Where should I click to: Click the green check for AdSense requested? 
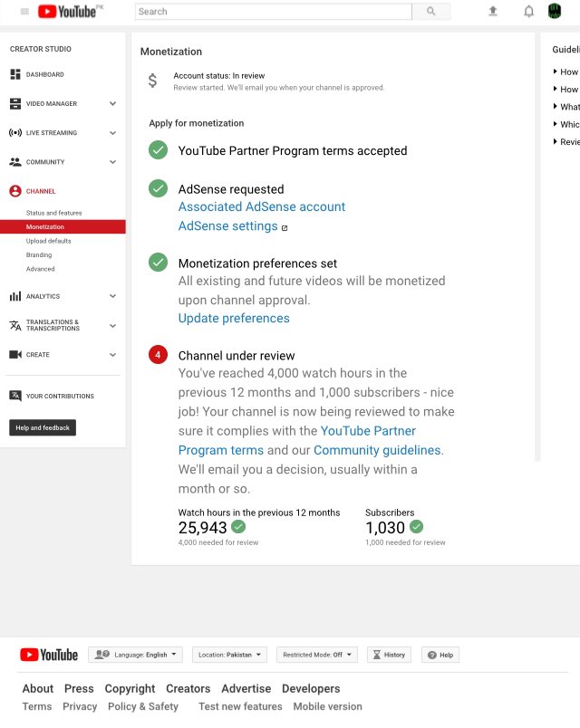tap(158, 188)
